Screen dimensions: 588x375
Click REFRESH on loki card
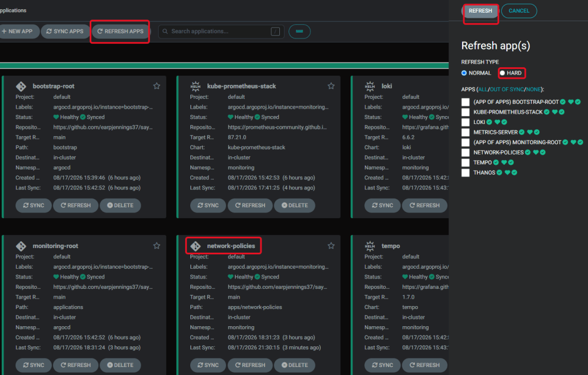point(425,205)
